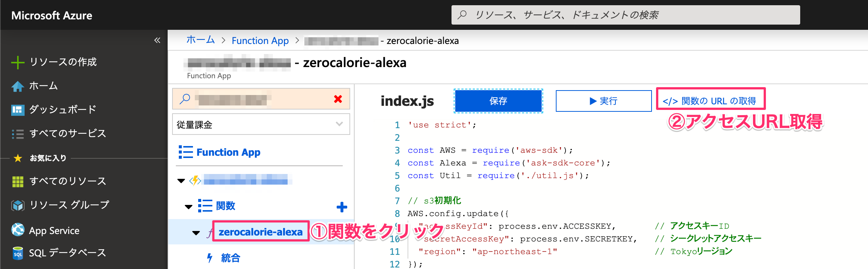Select 統合 under zerocalorie-alexa
This screenshot has width=868, height=269.
pos(231,258)
